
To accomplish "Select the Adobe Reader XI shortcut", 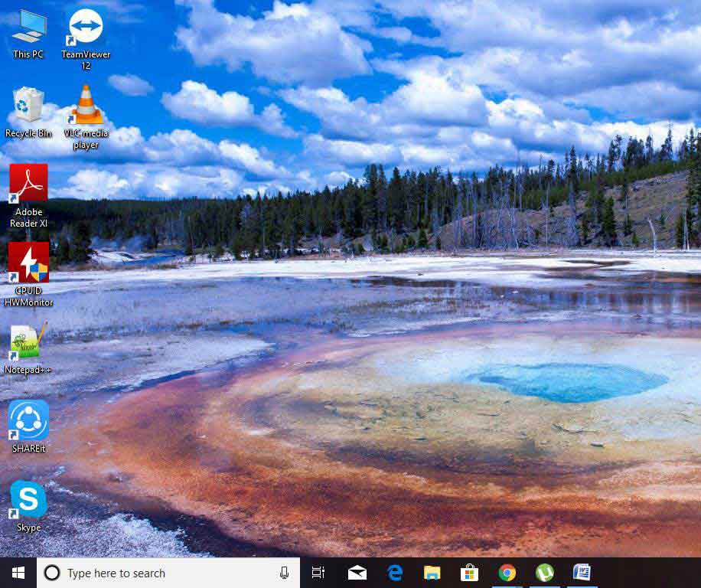I will click(28, 196).
